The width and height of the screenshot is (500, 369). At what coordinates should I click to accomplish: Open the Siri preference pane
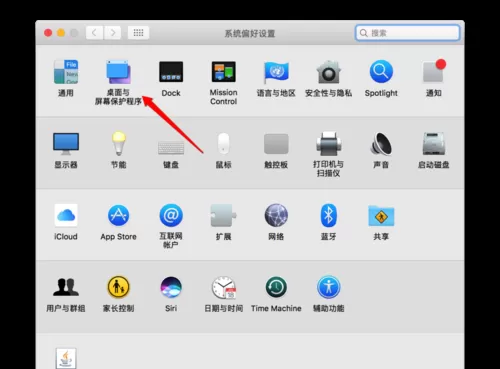click(171, 287)
